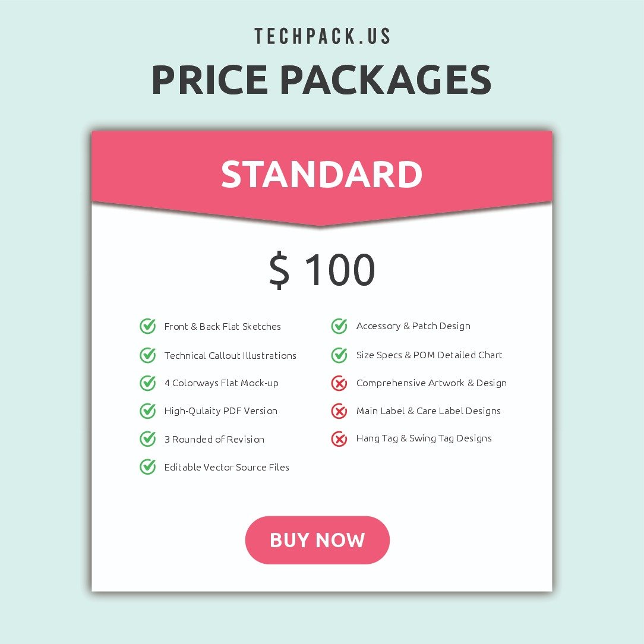Screen dimensions: 644x644
Task: Click check icon by High-Qulaity PDF Version
Action: tap(147, 411)
